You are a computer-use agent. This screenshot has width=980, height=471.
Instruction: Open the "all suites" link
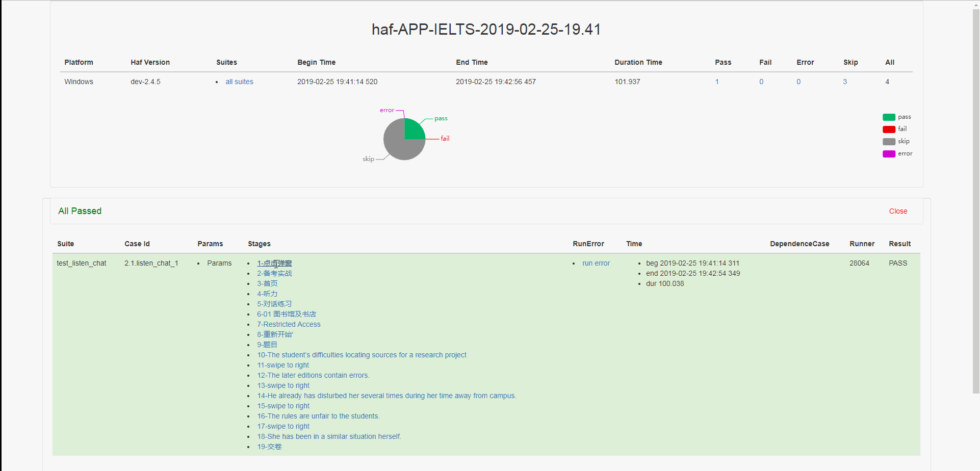coord(239,82)
